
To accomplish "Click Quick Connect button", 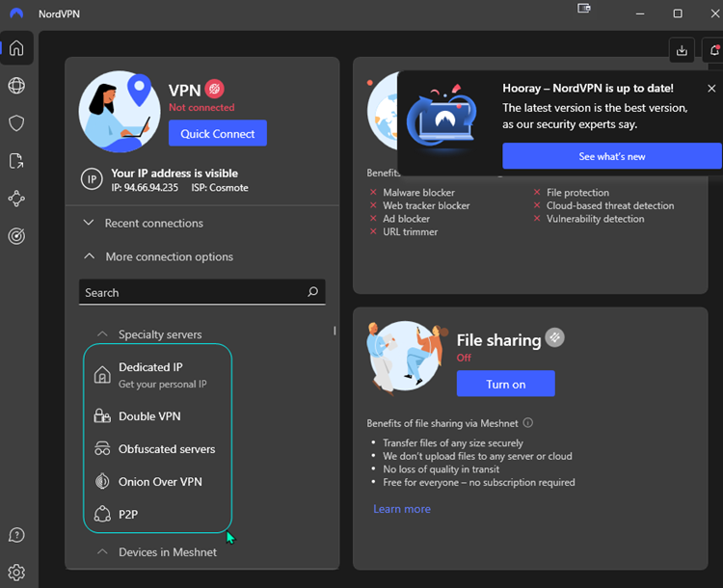I will pyautogui.click(x=218, y=133).
